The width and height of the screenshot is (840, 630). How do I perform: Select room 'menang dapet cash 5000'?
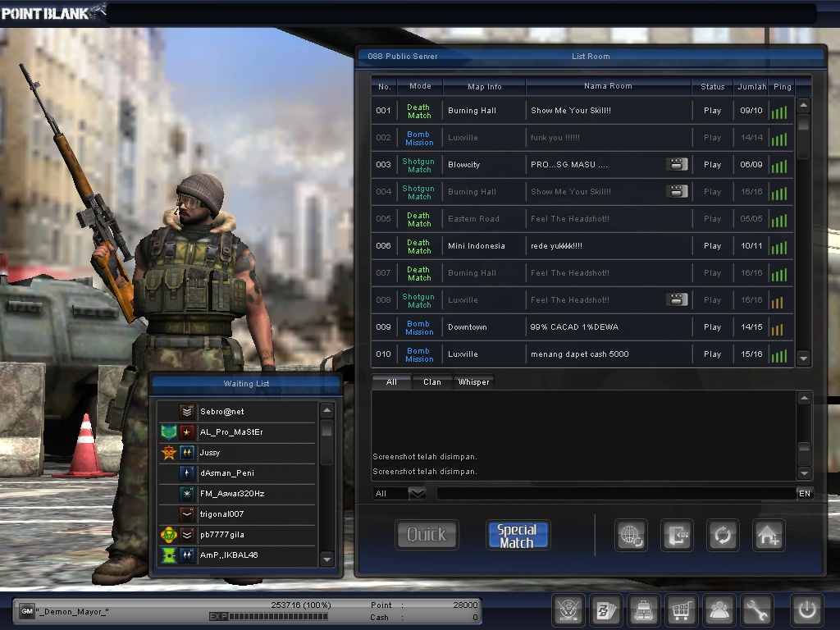pos(582,354)
